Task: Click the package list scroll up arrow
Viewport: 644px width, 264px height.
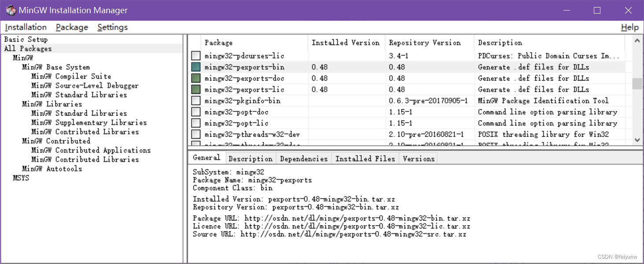Action: pyautogui.click(x=637, y=40)
